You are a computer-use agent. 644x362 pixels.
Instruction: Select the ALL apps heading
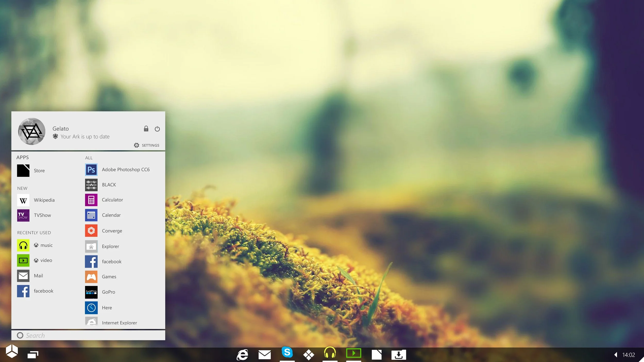[89, 158]
